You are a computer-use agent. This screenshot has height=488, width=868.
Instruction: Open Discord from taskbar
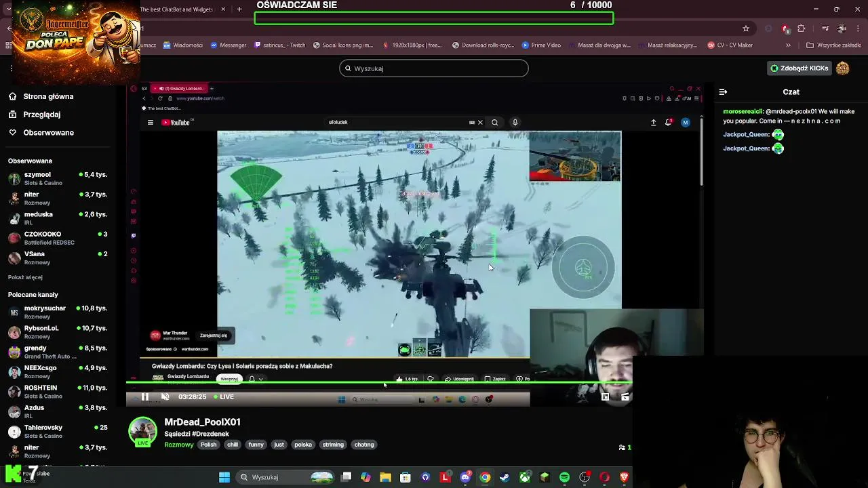465,477
